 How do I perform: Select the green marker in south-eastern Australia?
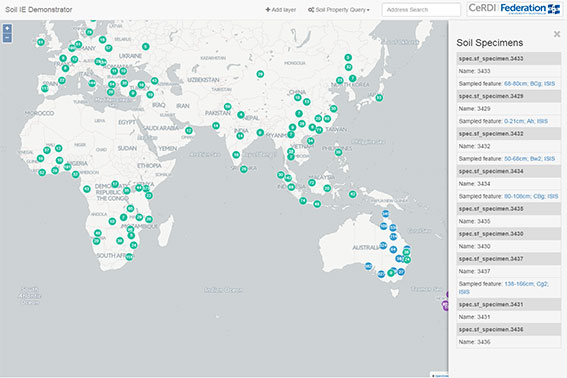pos(391,273)
